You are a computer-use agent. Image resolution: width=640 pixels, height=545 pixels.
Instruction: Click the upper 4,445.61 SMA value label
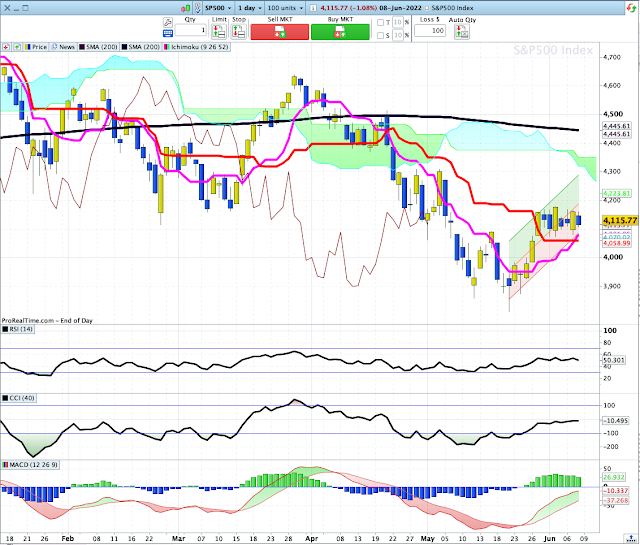617,126
